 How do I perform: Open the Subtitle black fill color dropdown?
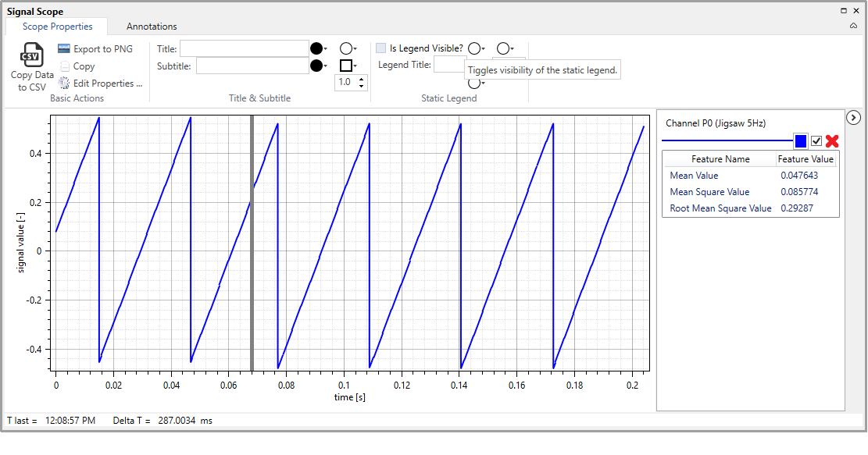click(320, 66)
